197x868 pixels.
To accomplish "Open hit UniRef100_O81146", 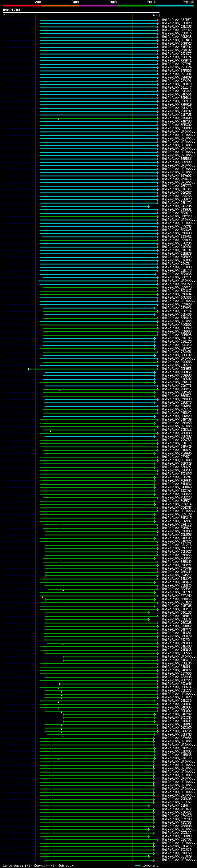I will pos(177,30).
